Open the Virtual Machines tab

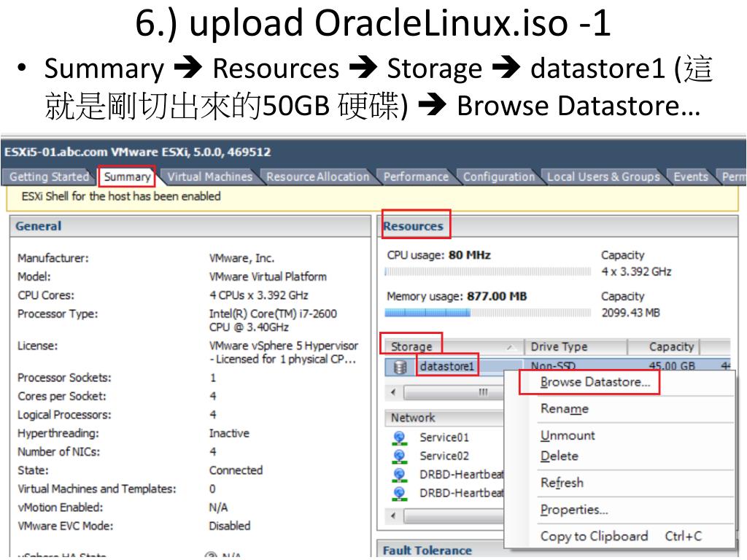[209, 176]
